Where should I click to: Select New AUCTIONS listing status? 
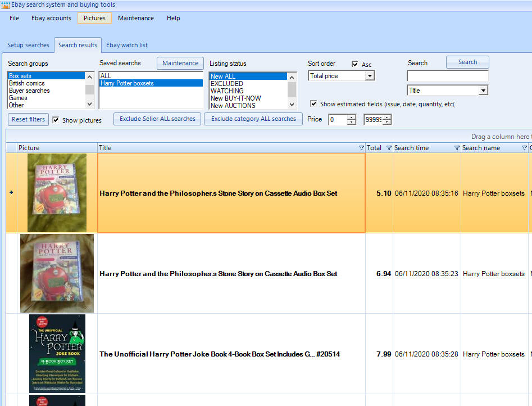(x=248, y=106)
